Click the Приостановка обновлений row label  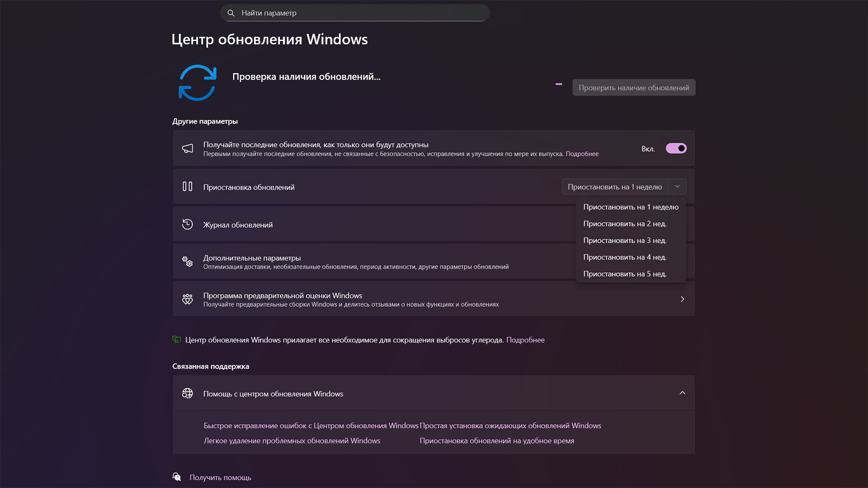coord(249,187)
